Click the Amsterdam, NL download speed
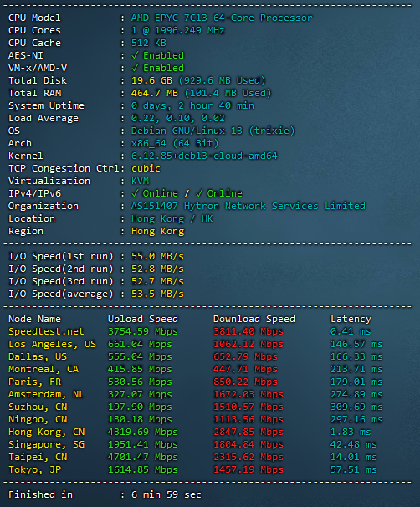The image size is (420, 507). pyautogui.click(x=248, y=395)
